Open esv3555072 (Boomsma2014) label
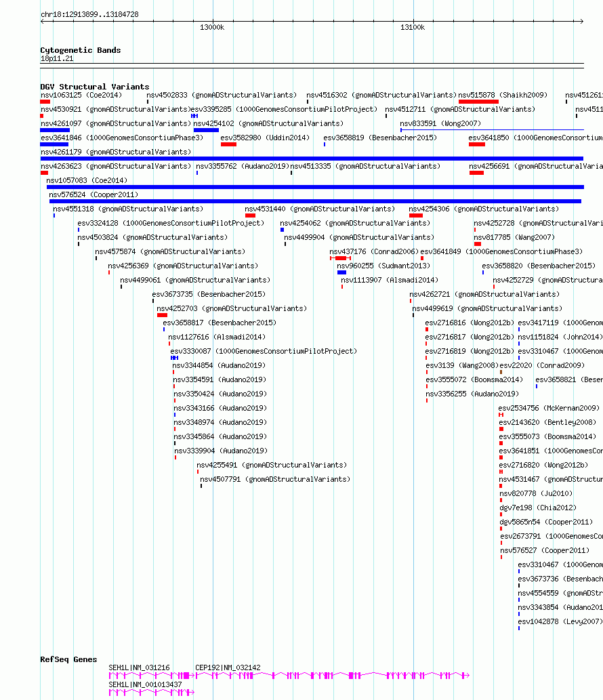The image size is (603, 700). pyautogui.click(x=474, y=380)
